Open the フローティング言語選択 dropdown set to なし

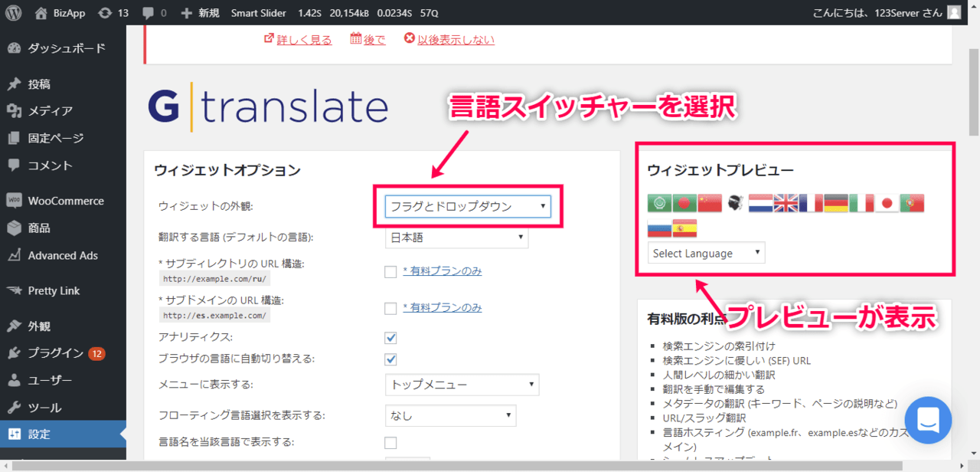[x=450, y=415]
